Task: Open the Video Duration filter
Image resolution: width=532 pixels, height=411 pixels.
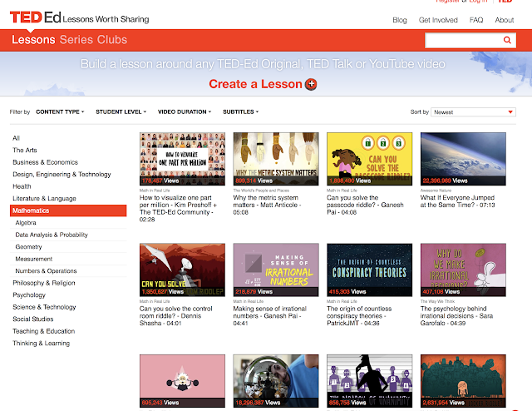Action: pyautogui.click(x=185, y=111)
